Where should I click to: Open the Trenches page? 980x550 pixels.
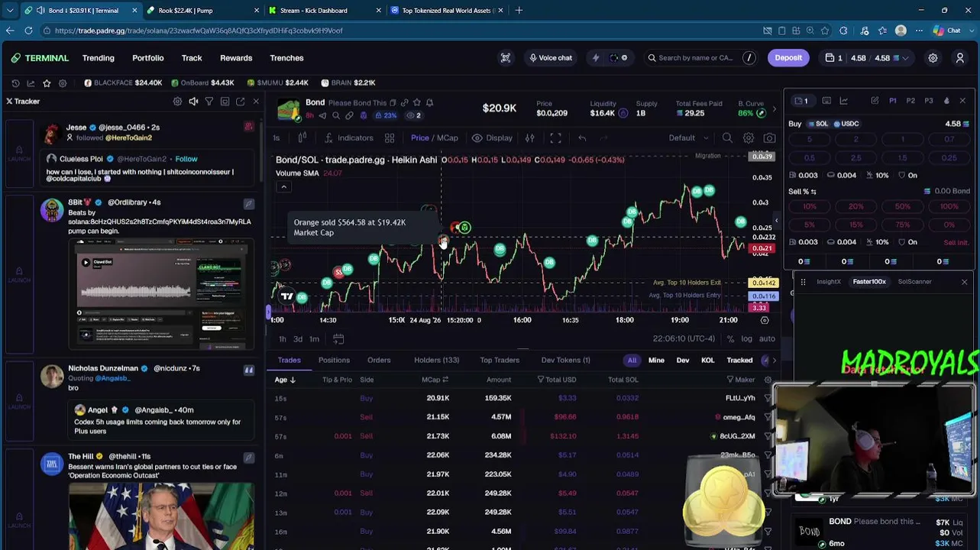(x=286, y=58)
